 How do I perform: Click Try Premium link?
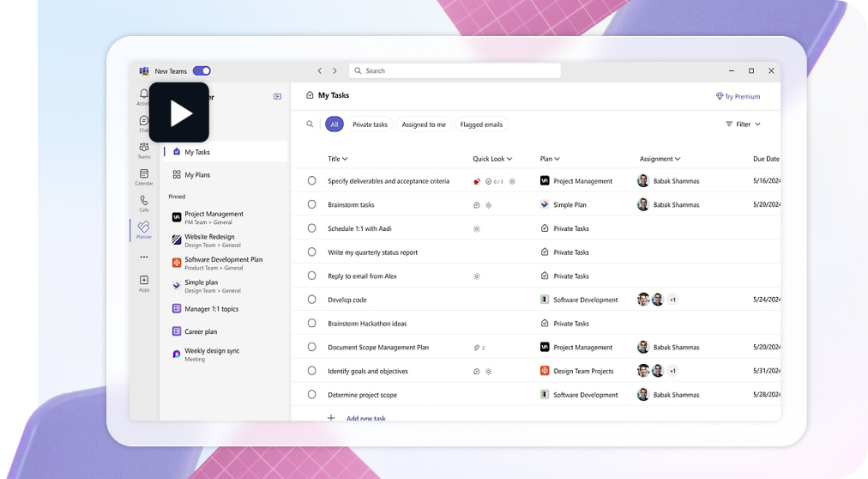click(738, 96)
